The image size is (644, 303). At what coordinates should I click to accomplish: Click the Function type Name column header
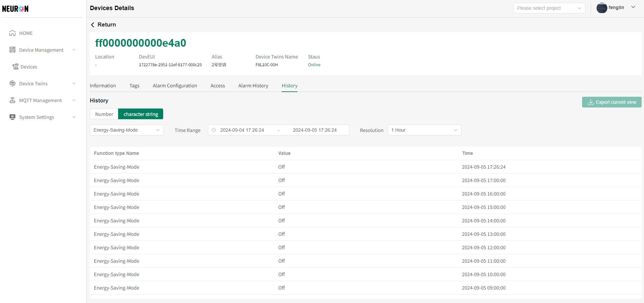coord(116,153)
